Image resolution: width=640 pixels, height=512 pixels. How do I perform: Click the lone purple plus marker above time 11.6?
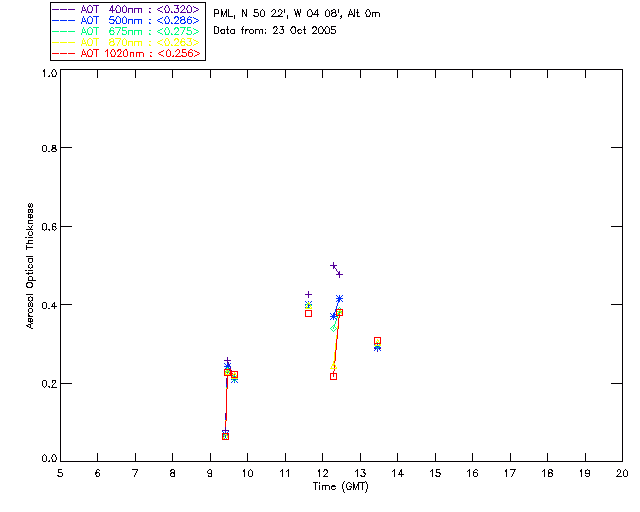[309, 294]
